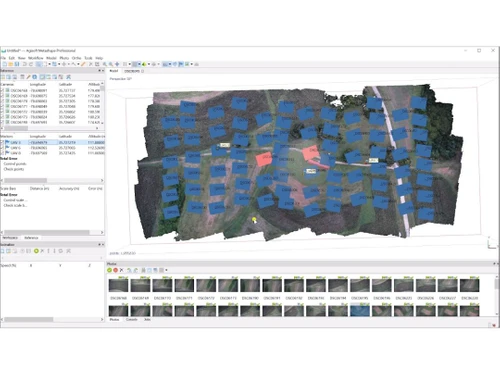500x375 pixels.
Task: Toggle checkbox for camera DSC06171
Action: (x=2, y=106)
